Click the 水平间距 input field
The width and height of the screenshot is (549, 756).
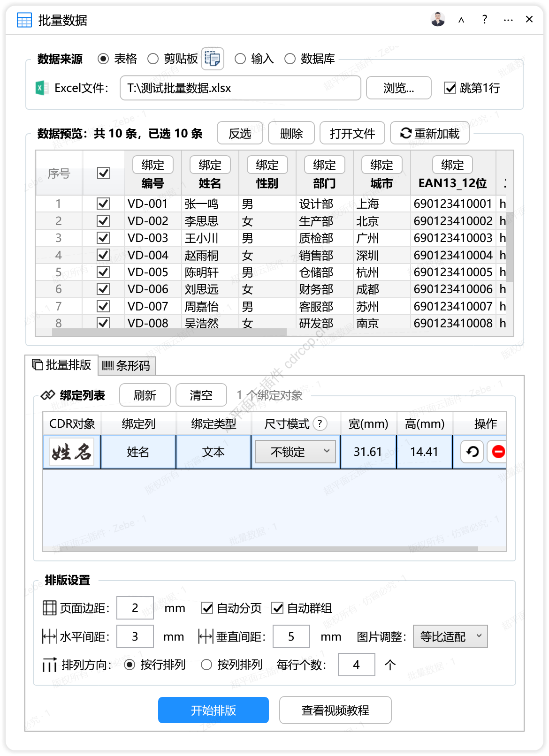coord(135,636)
